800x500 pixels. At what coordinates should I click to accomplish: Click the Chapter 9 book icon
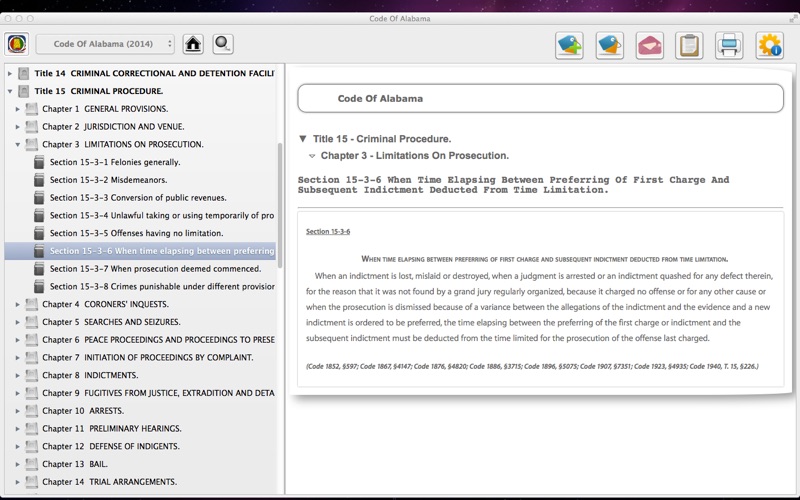click(x=32, y=393)
